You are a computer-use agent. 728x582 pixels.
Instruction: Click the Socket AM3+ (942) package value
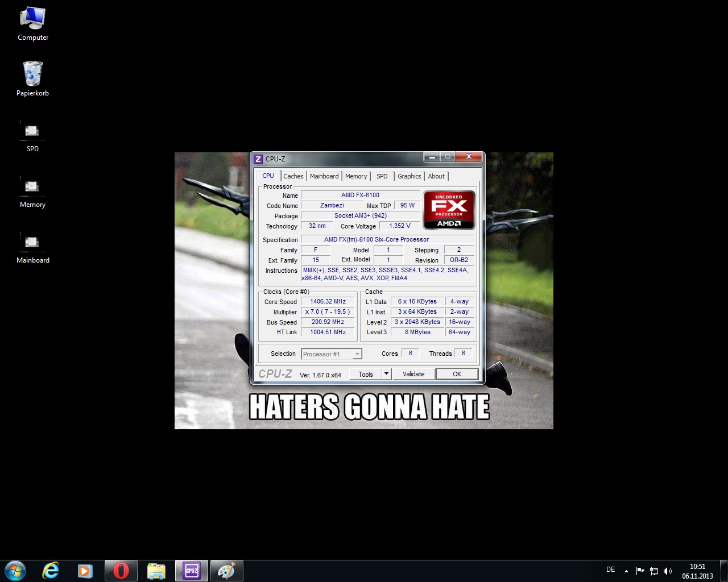point(360,215)
